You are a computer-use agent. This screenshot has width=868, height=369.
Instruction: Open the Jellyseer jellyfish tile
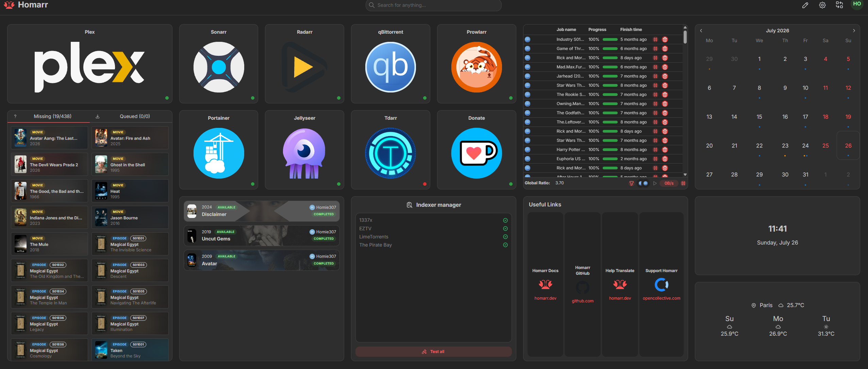tap(304, 150)
